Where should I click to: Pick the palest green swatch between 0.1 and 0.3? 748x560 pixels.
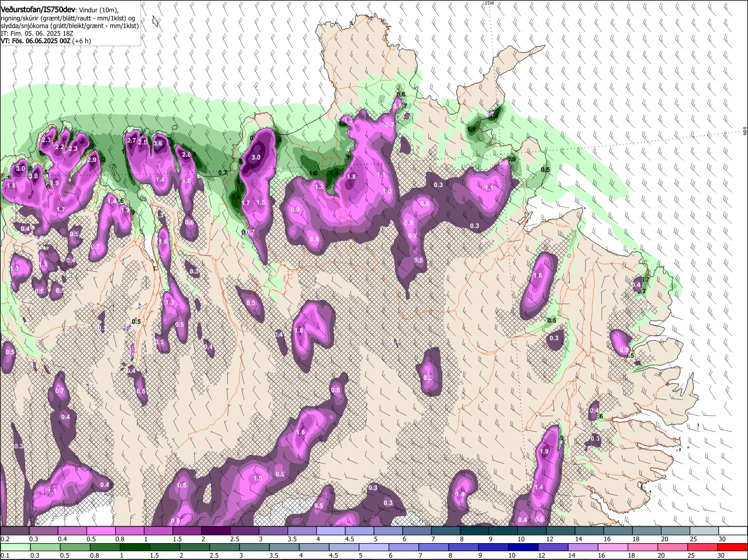pos(15,548)
